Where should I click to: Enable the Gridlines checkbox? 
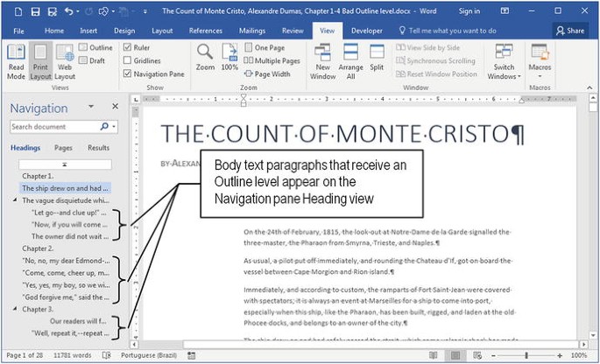(127, 60)
